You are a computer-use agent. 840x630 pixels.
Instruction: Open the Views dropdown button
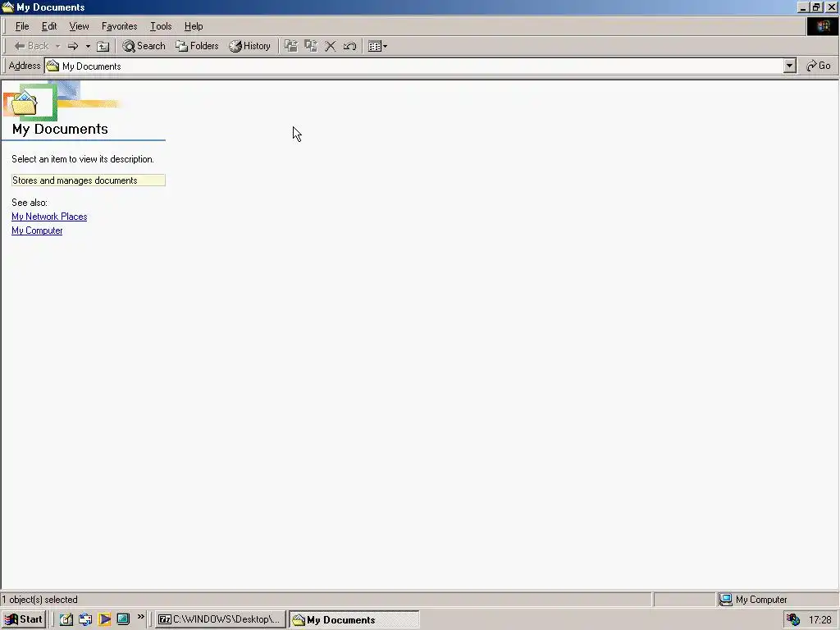[377, 46]
